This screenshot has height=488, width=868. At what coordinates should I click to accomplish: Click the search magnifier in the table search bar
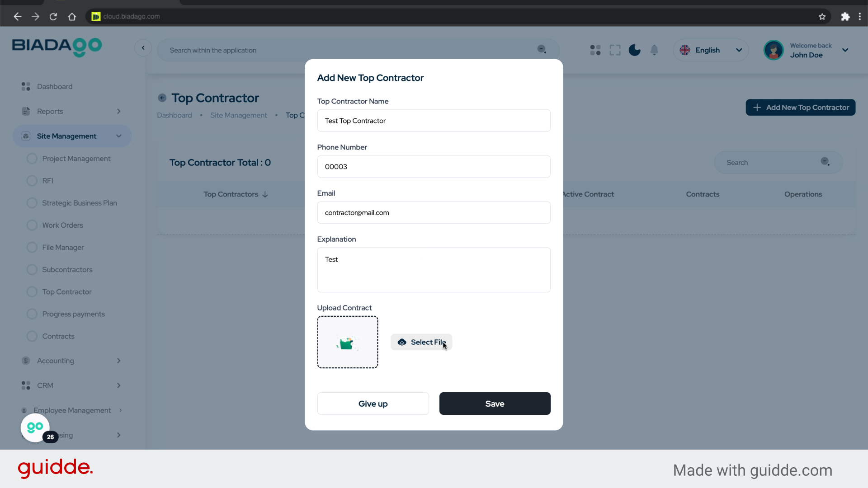pyautogui.click(x=825, y=162)
